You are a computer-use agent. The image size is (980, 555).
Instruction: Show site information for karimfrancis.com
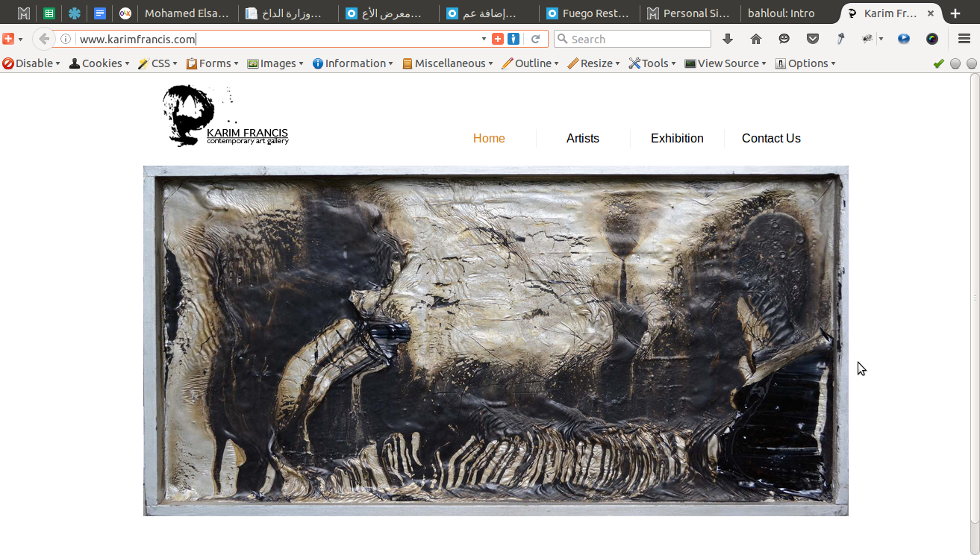click(66, 39)
